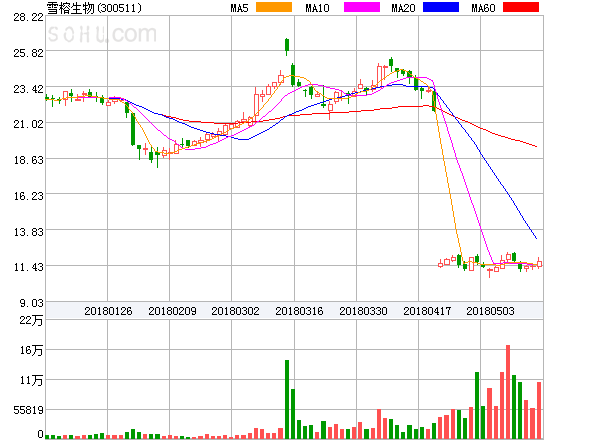Click the 20180126 date label

(108, 311)
